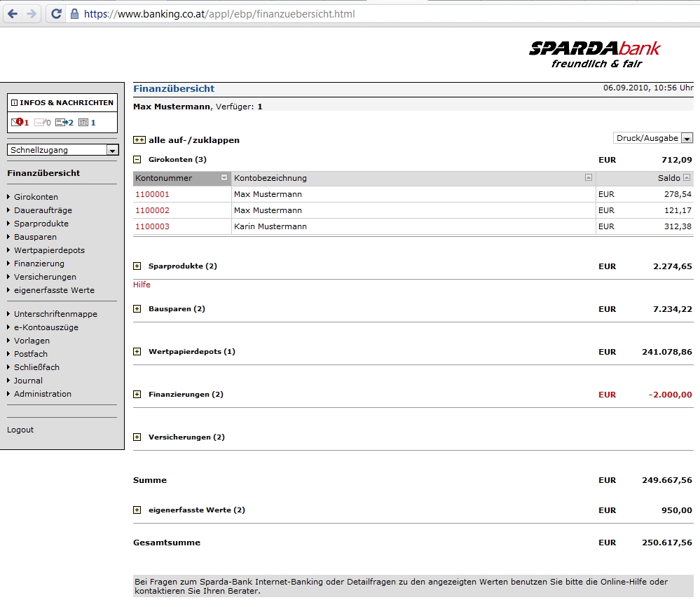This screenshot has height=607, width=700.
Task: Click the Karin Mustermann account name
Action: click(x=270, y=226)
